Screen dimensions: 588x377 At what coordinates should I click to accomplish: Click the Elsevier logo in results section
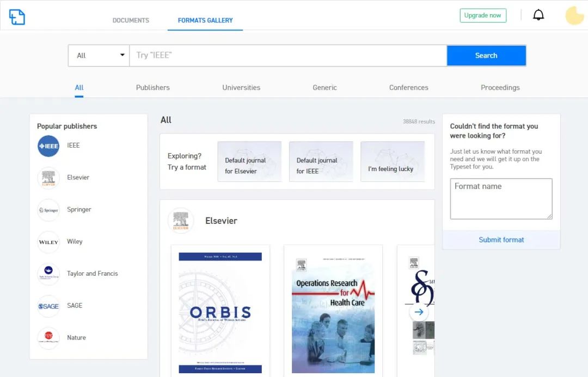(x=181, y=221)
